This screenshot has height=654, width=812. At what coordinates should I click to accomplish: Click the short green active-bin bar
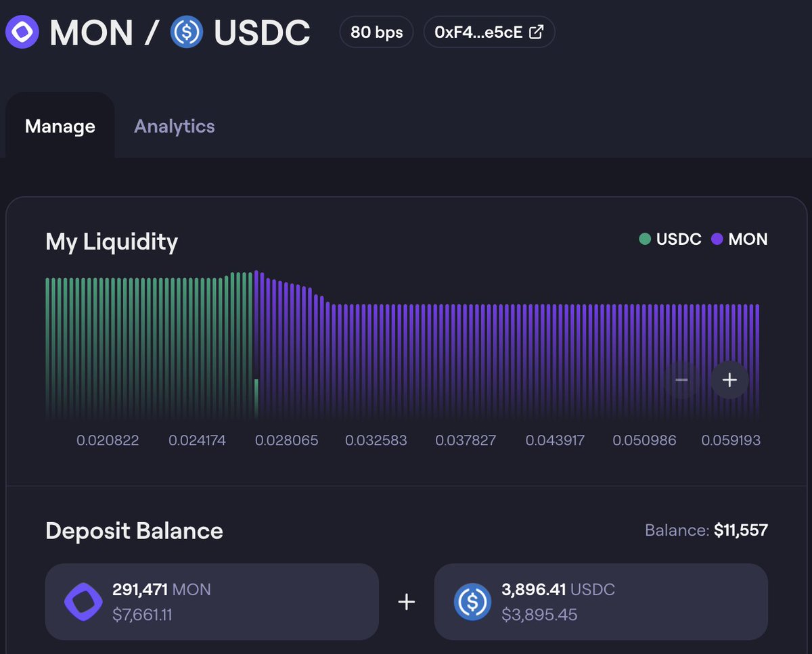coord(256,399)
